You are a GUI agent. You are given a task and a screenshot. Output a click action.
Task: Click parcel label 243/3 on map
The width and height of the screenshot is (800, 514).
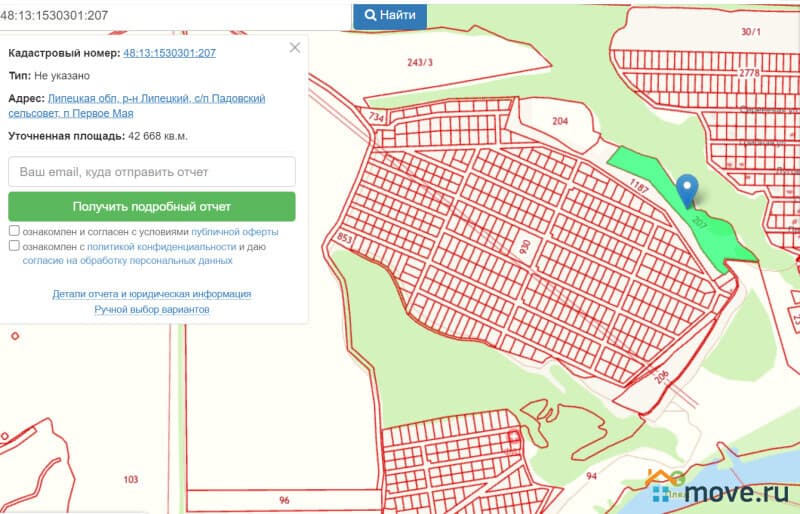tap(420, 62)
